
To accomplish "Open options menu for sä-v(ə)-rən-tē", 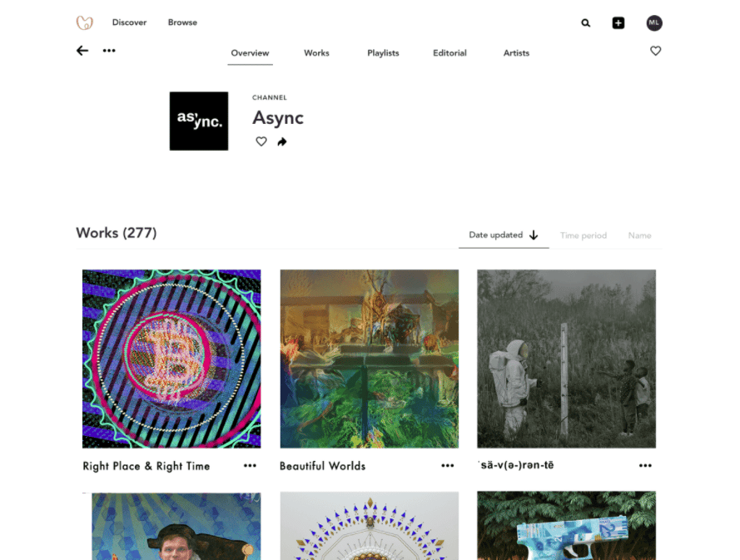I will click(645, 465).
